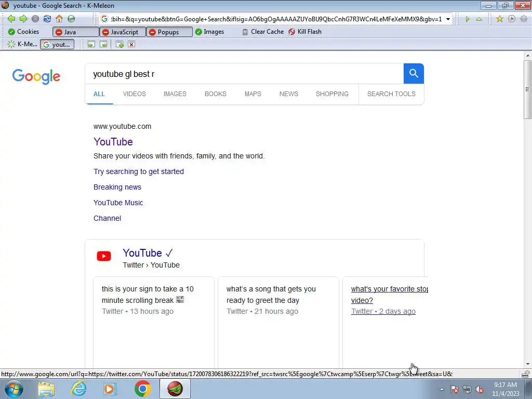This screenshot has width=532, height=399.
Task: Switch to the K-Meleon tab
Action: 22,44
